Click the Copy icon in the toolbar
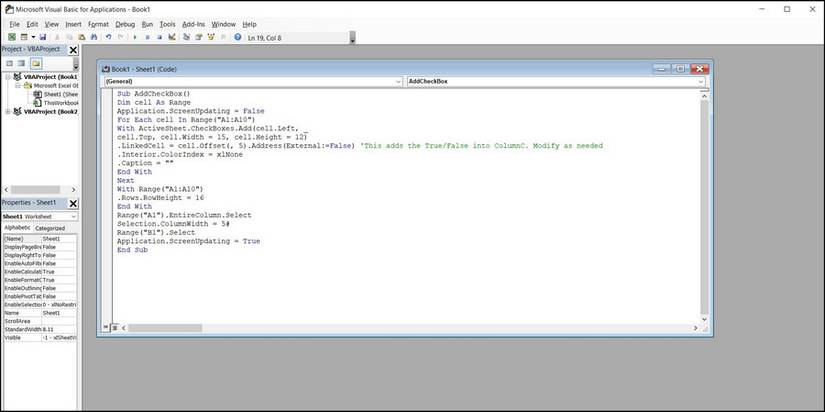 [69, 37]
